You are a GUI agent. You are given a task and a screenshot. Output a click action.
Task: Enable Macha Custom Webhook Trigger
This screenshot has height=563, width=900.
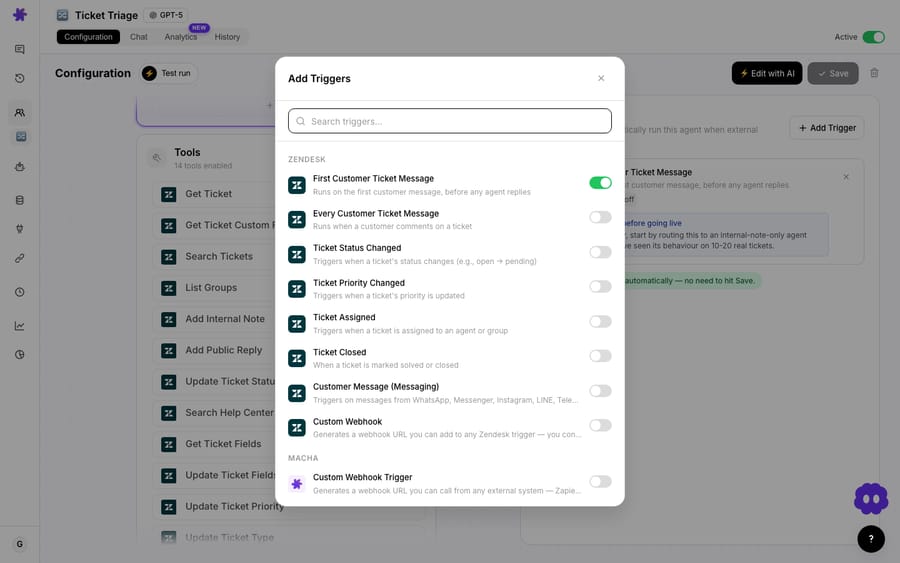pos(600,482)
